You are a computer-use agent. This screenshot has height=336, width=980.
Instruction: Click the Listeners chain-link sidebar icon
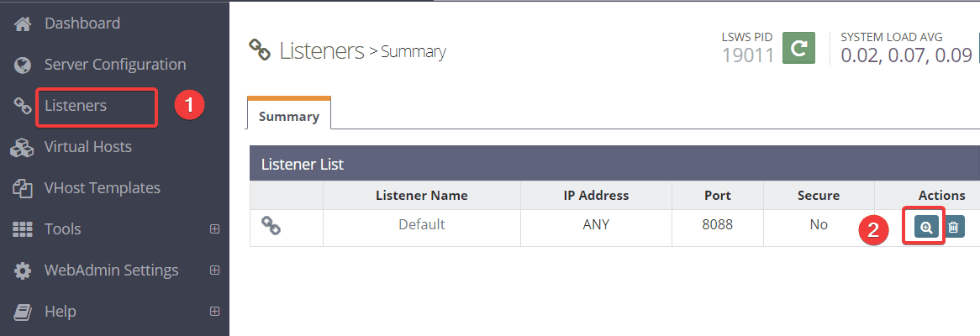23,106
